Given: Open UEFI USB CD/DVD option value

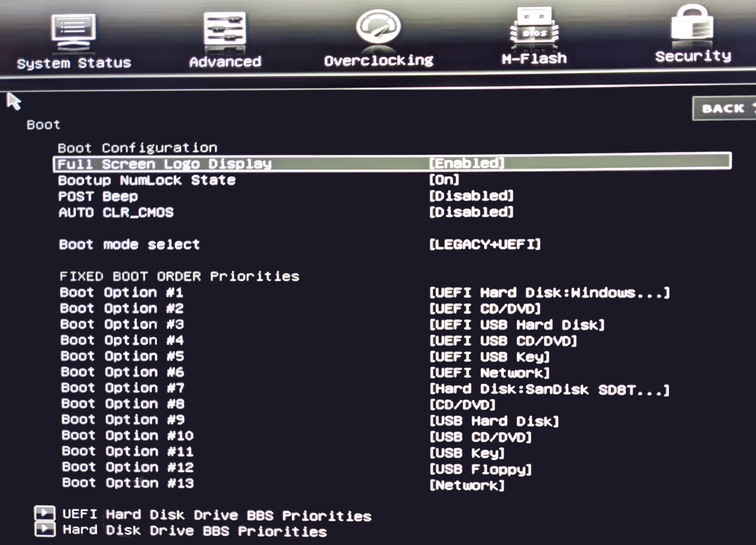Looking at the screenshot, I should [503, 341].
